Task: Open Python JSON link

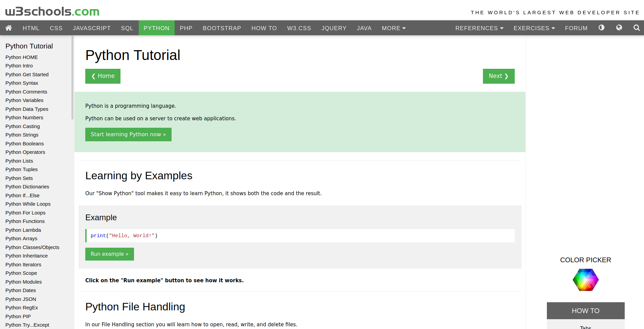Action: 21,299
